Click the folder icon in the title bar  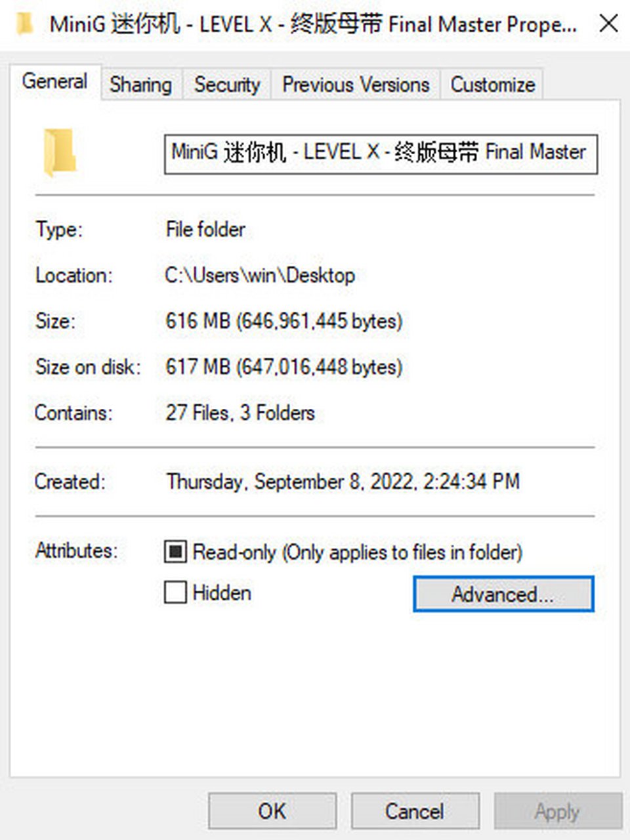pos(24,24)
